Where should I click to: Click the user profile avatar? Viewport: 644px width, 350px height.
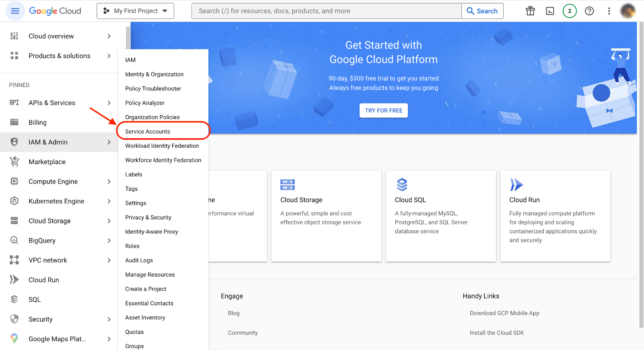627,11
